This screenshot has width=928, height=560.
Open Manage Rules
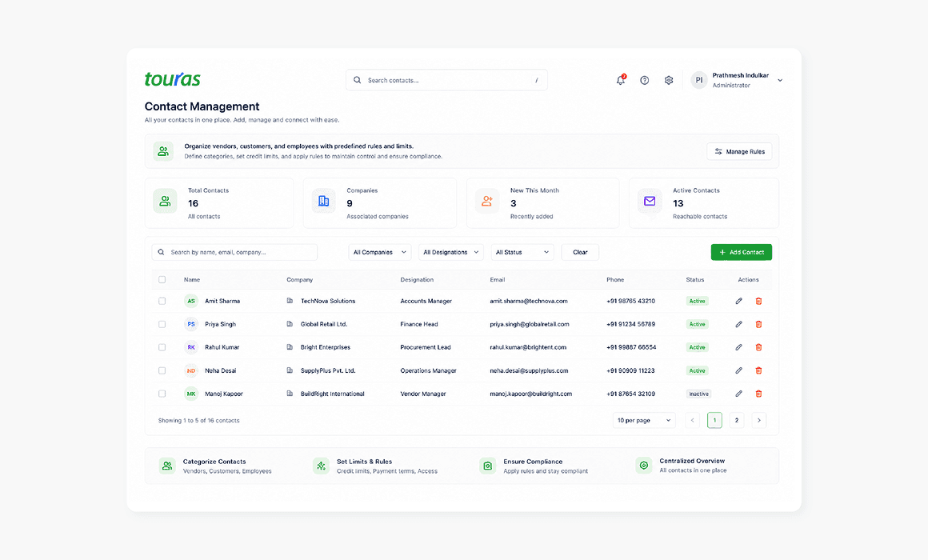point(739,151)
